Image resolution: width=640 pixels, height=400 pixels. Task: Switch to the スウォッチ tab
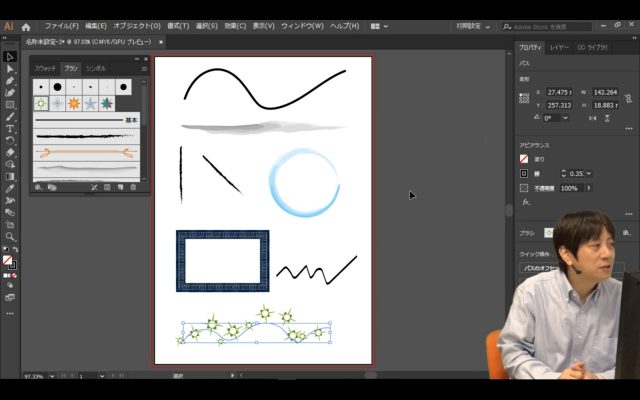45,69
